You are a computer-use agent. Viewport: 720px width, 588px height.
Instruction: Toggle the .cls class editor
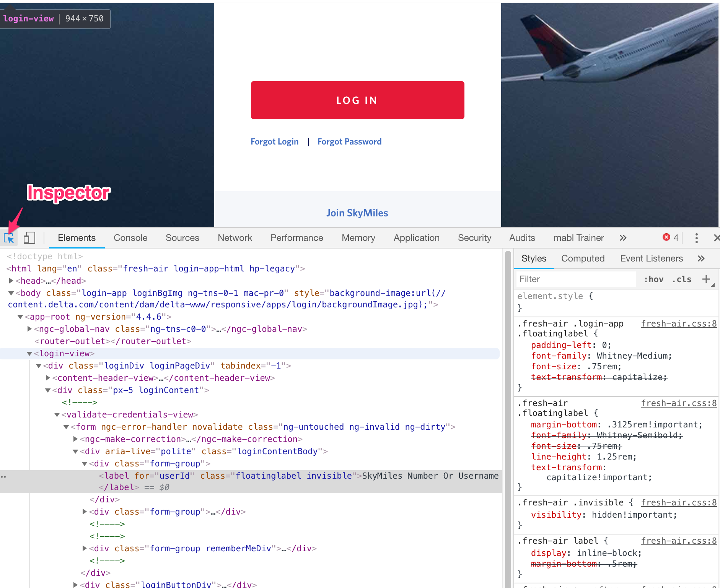click(682, 279)
